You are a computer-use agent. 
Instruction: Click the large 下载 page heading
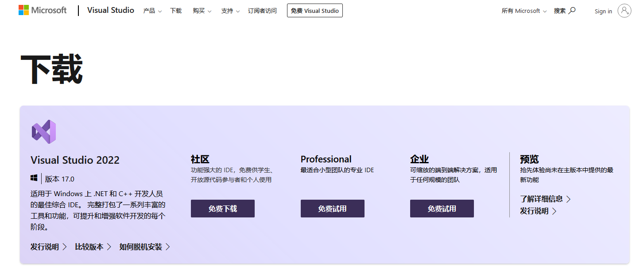pos(52,69)
